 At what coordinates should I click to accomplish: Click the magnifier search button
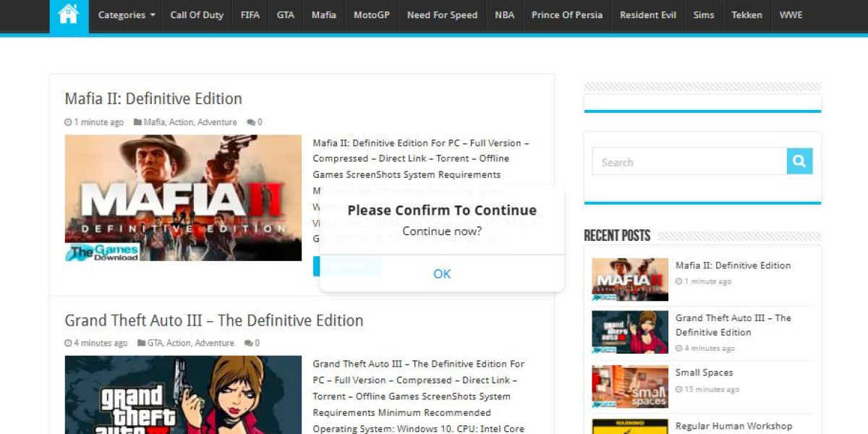799,161
